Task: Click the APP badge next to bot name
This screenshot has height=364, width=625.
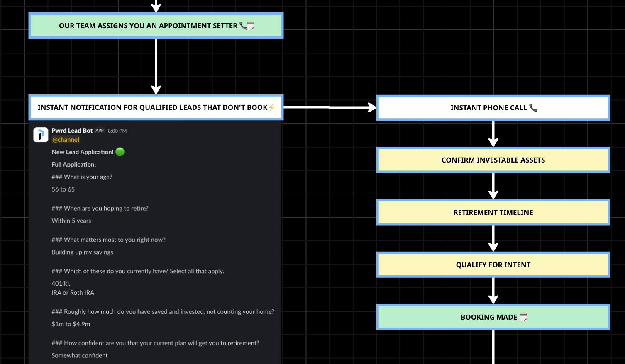Action: (100, 131)
